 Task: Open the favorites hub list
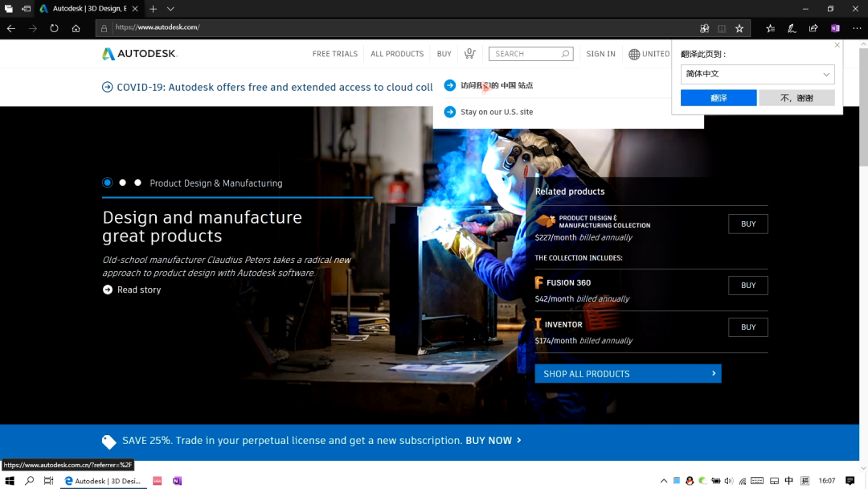(x=771, y=28)
